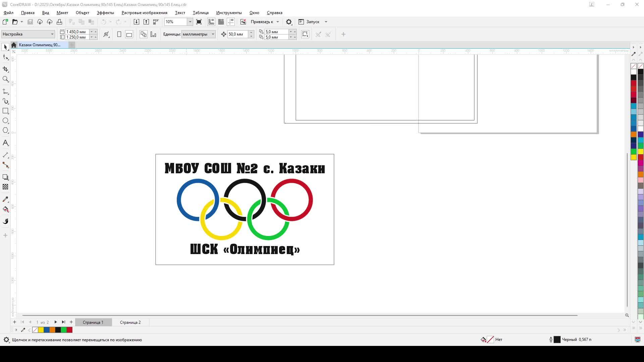Switch to Страница 2 tab

(x=130, y=322)
